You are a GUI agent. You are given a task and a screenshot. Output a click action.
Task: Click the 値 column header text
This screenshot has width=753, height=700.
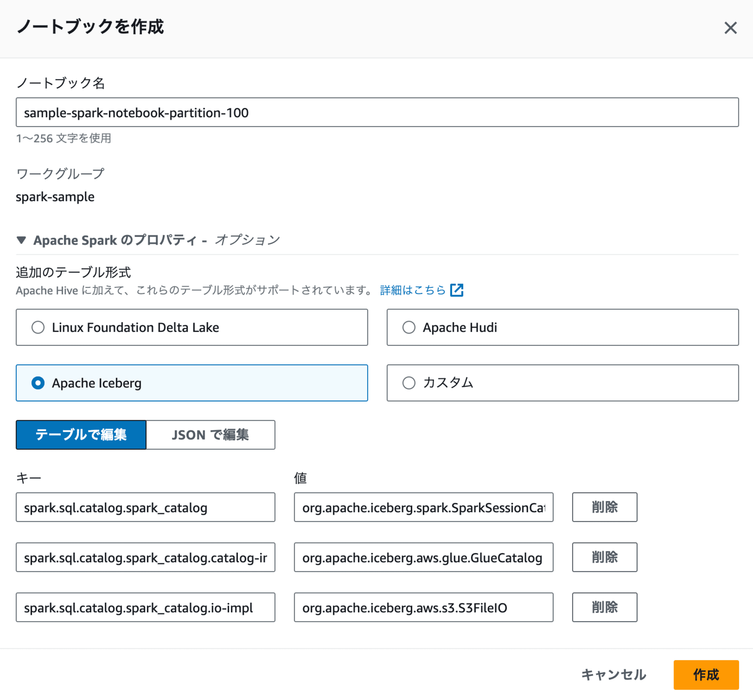(300, 478)
